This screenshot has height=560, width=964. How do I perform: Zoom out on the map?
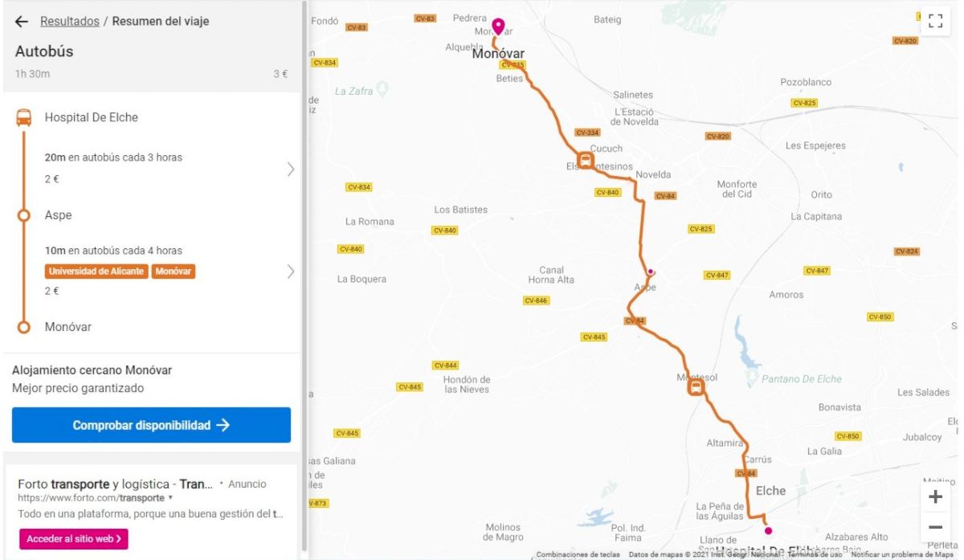click(x=935, y=528)
